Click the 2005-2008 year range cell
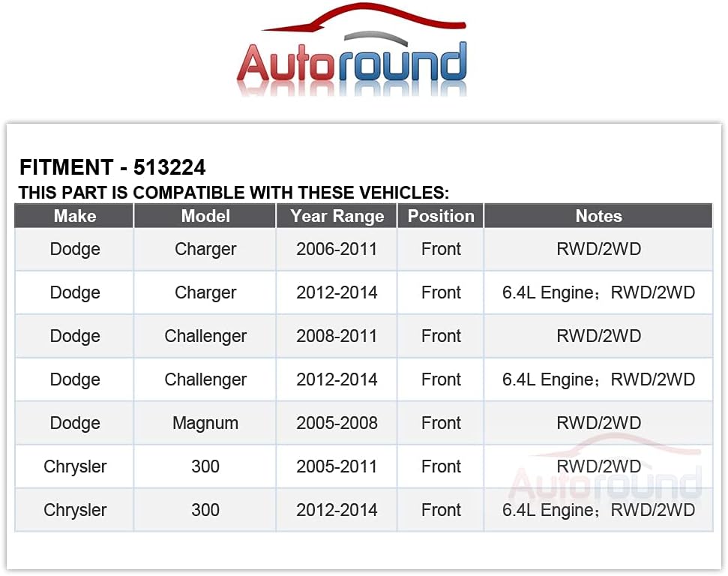The width and height of the screenshot is (728, 576). (x=337, y=423)
